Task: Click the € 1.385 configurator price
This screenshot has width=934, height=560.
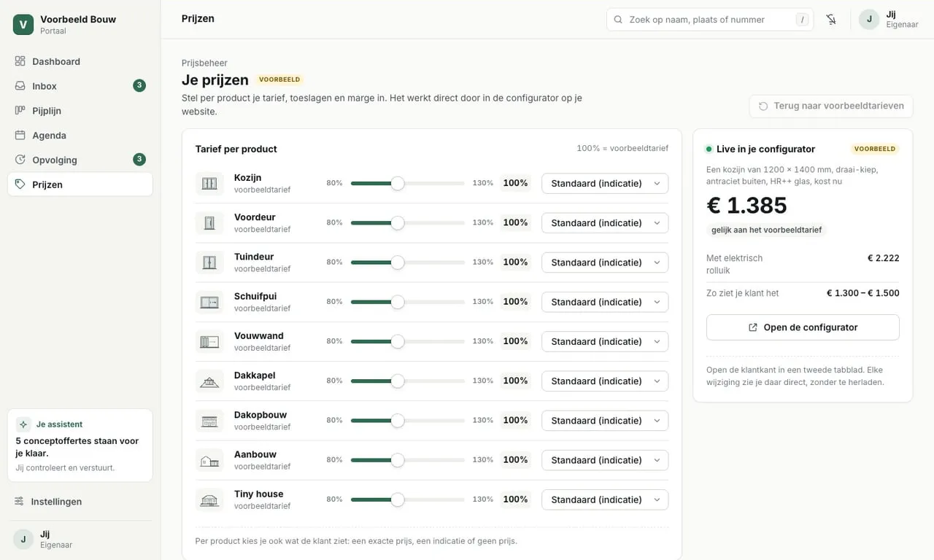Action: (746, 206)
